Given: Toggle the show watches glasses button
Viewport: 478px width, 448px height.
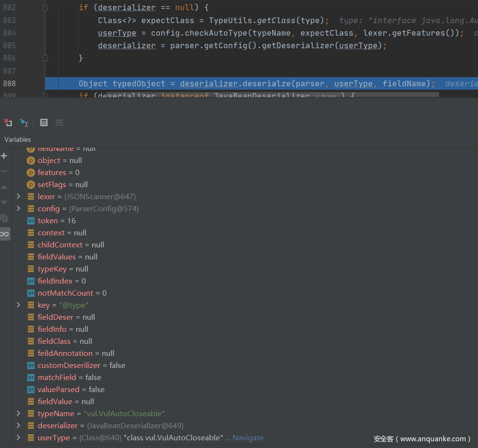Looking at the screenshot, I should coord(4,234).
